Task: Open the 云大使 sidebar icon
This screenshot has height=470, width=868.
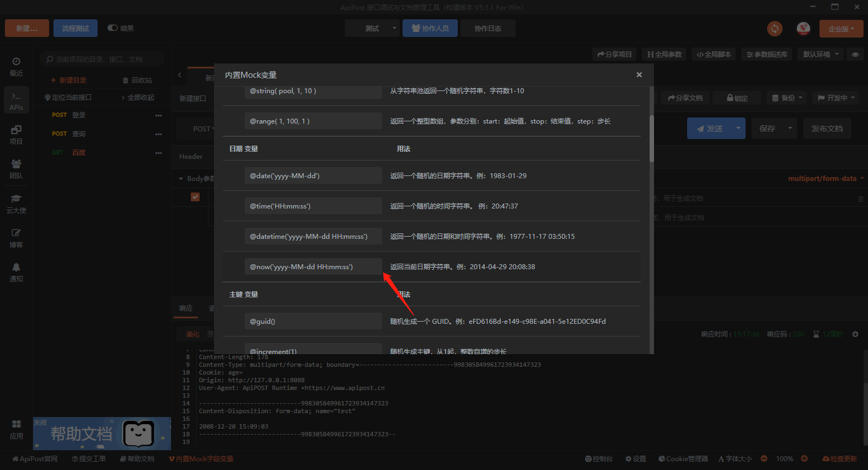Action: pyautogui.click(x=16, y=204)
